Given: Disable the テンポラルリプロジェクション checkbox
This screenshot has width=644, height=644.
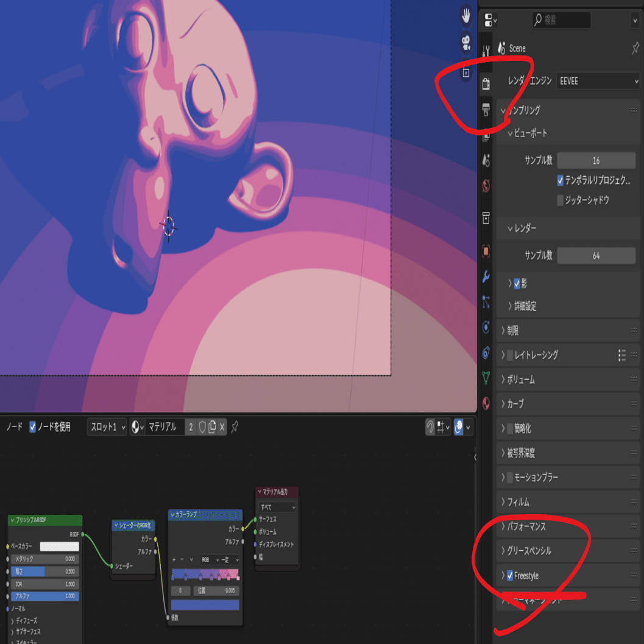Looking at the screenshot, I should (x=560, y=180).
